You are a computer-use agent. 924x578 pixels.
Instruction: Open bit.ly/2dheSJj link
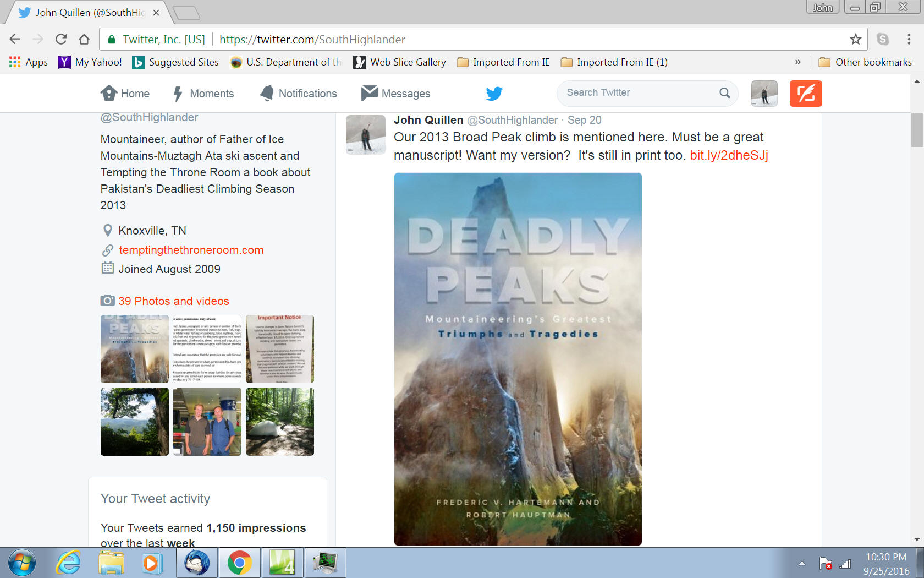click(x=729, y=155)
